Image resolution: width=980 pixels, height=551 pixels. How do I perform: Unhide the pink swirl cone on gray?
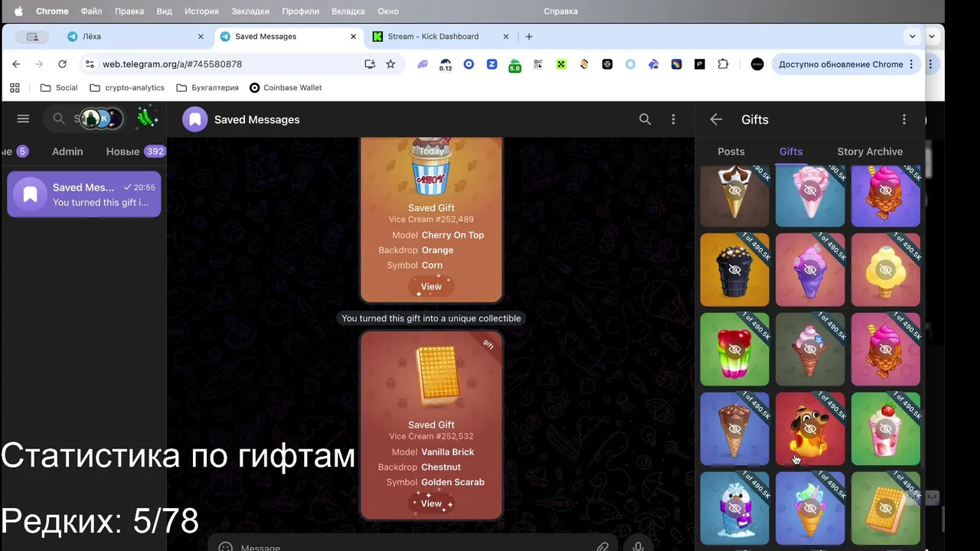coord(810,349)
